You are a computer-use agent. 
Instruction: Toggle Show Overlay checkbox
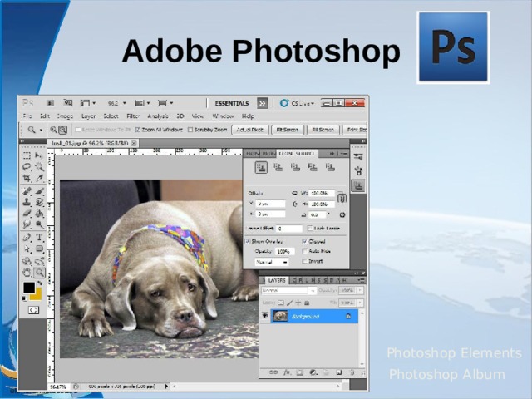click(248, 241)
